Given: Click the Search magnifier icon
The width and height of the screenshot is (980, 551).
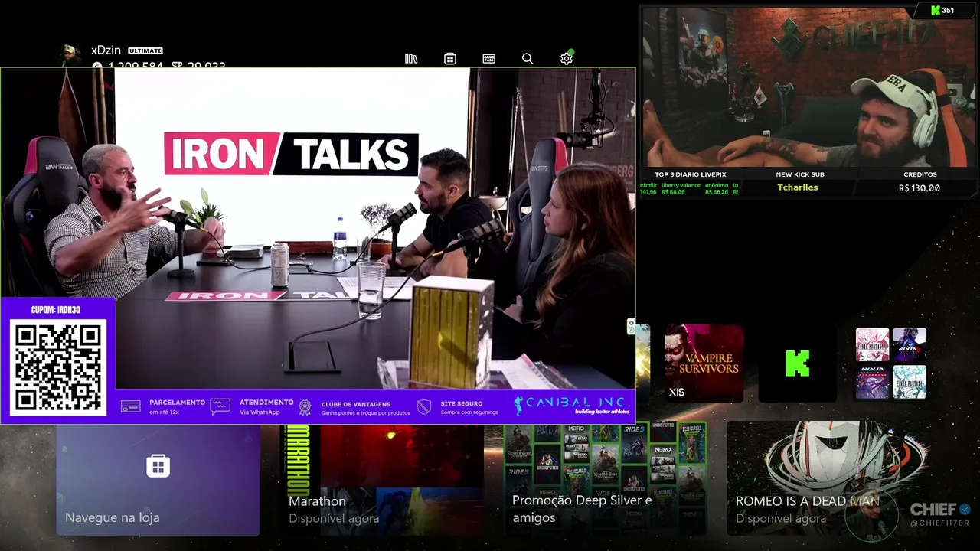Looking at the screenshot, I should tap(528, 59).
